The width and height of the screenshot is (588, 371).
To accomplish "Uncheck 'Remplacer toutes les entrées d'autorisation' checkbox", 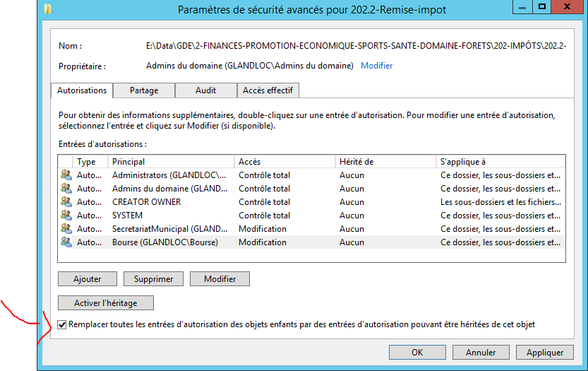I will click(62, 325).
